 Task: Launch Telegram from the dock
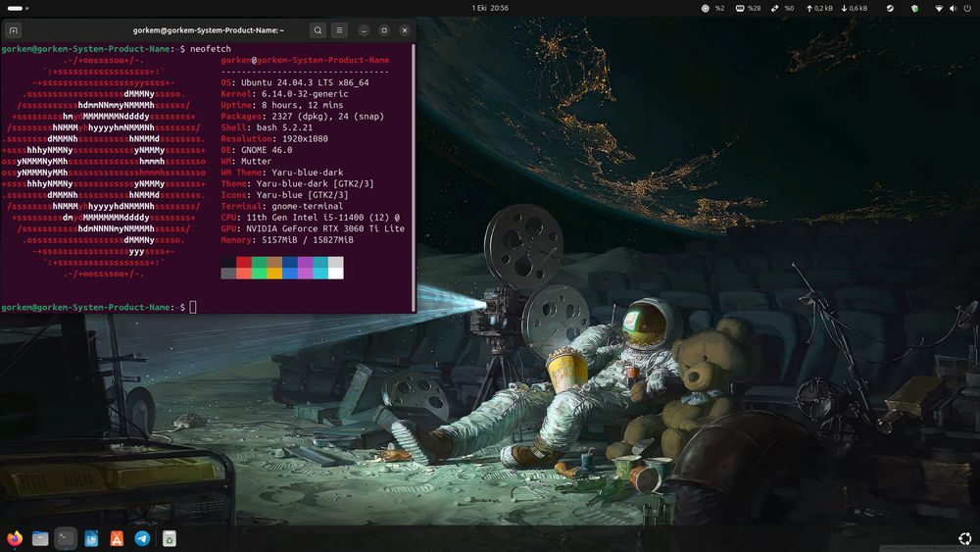(142, 537)
